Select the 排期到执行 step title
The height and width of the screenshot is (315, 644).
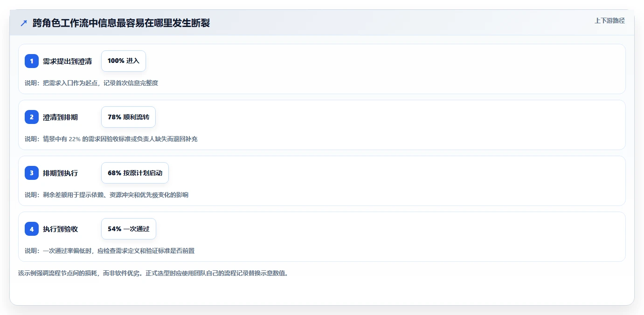pyautogui.click(x=60, y=173)
